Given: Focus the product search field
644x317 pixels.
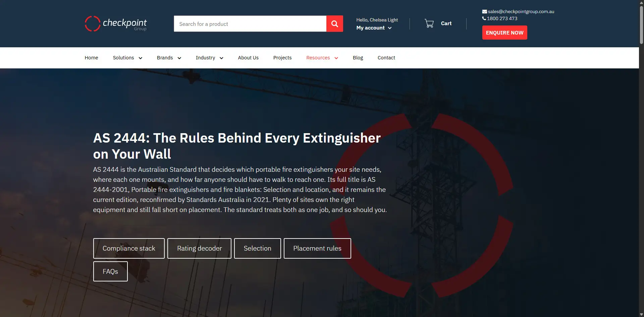Looking at the screenshot, I should point(250,24).
